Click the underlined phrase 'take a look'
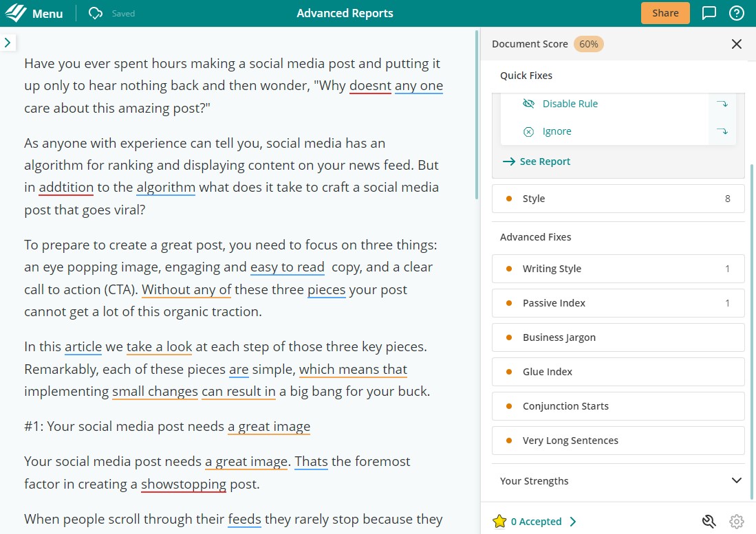 pos(159,346)
